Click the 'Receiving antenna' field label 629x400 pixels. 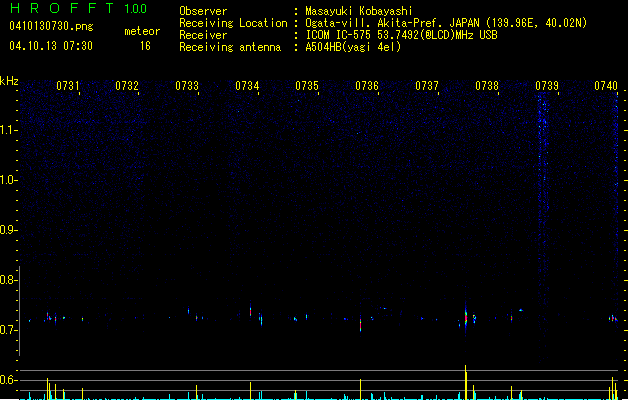tap(230, 47)
